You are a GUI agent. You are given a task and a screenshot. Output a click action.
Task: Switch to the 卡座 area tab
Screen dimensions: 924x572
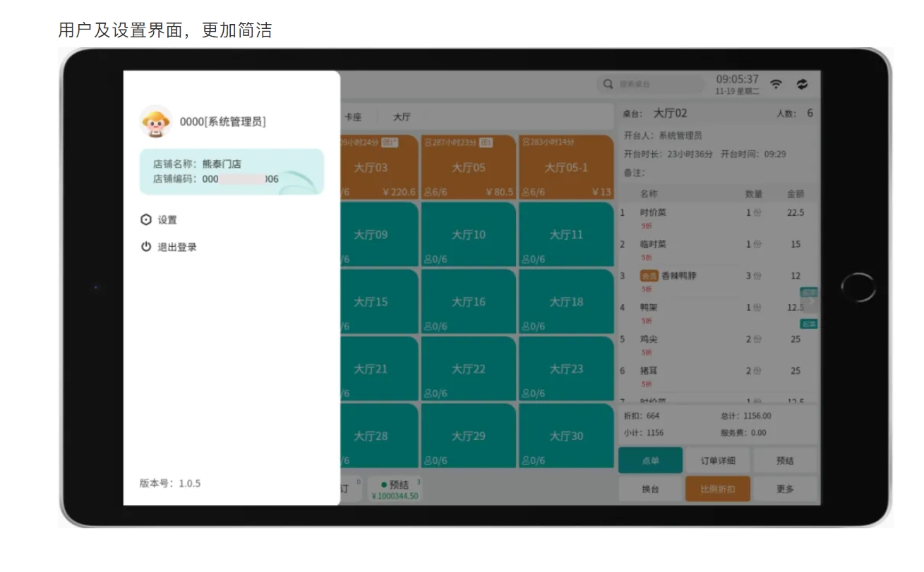point(353,116)
